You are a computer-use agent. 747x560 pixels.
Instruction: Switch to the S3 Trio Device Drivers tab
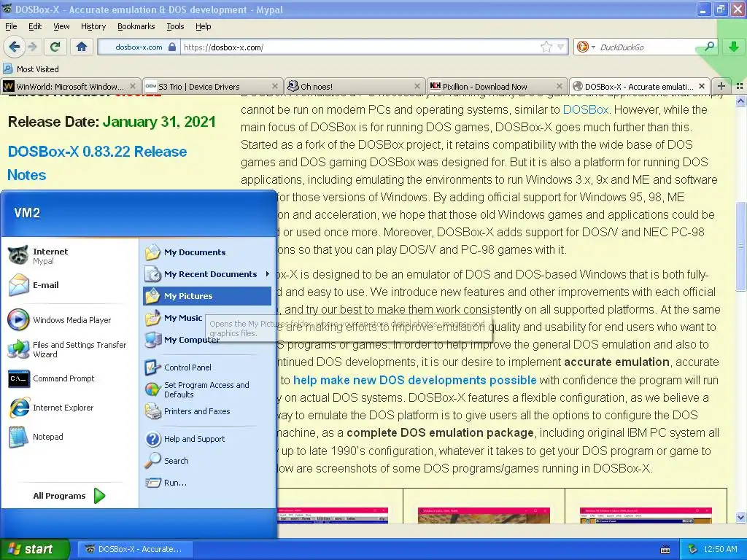[212, 86]
